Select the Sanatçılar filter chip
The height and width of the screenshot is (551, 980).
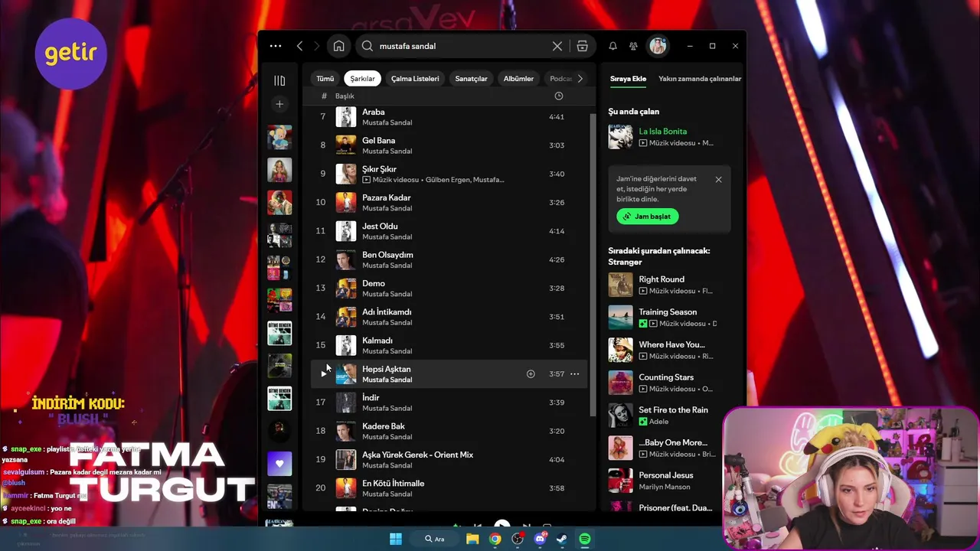click(471, 79)
